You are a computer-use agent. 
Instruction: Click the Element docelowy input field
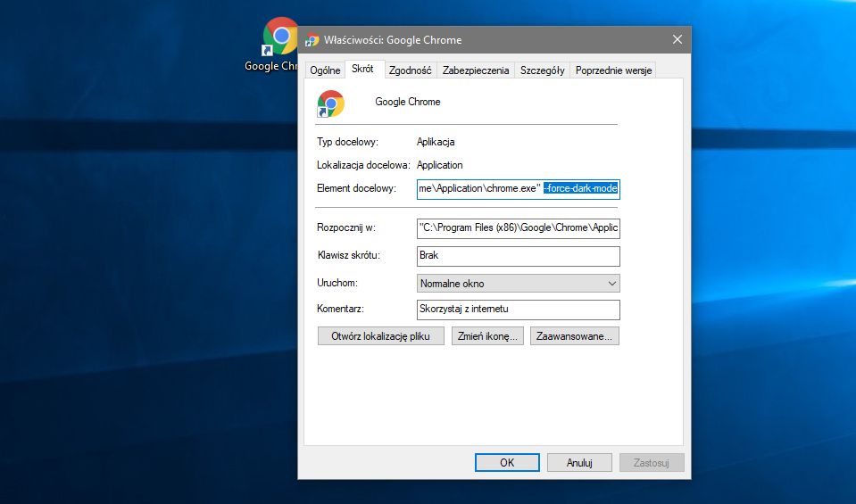[518, 189]
